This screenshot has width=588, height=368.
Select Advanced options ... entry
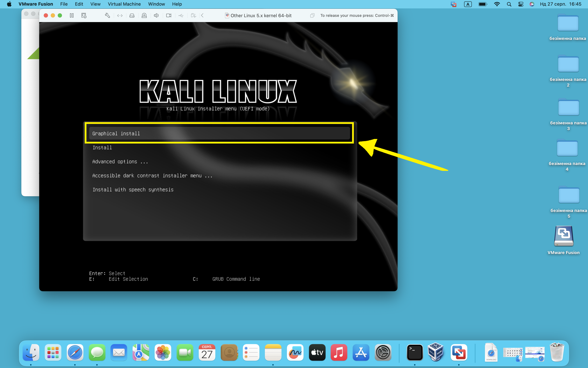pyautogui.click(x=120, y=162)
